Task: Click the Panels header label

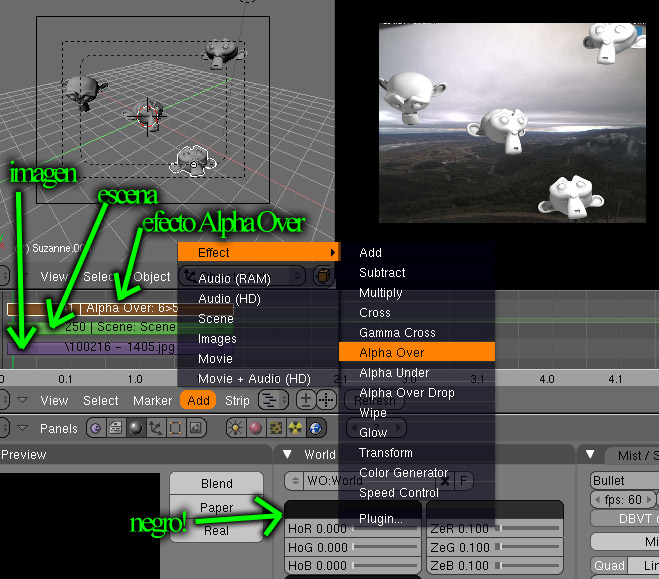Action: click(58, 428)
